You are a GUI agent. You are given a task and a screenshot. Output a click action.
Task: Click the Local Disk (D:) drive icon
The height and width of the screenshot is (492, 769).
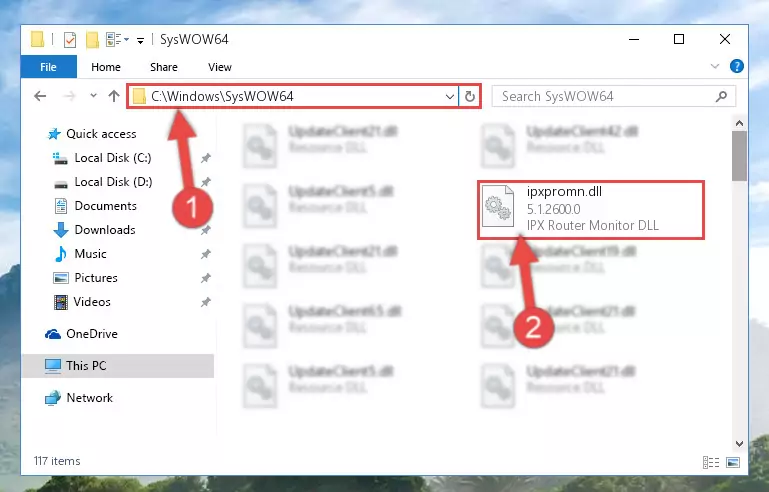point(61,184)
